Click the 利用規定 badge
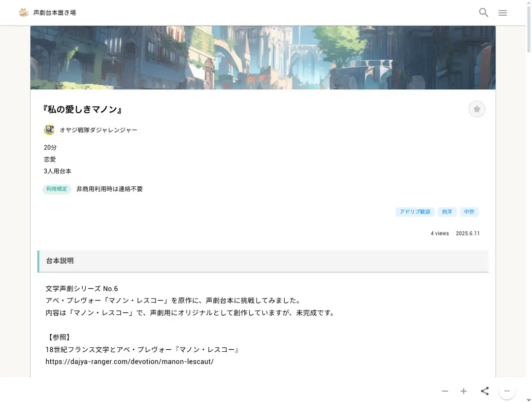 pos(57,189)
